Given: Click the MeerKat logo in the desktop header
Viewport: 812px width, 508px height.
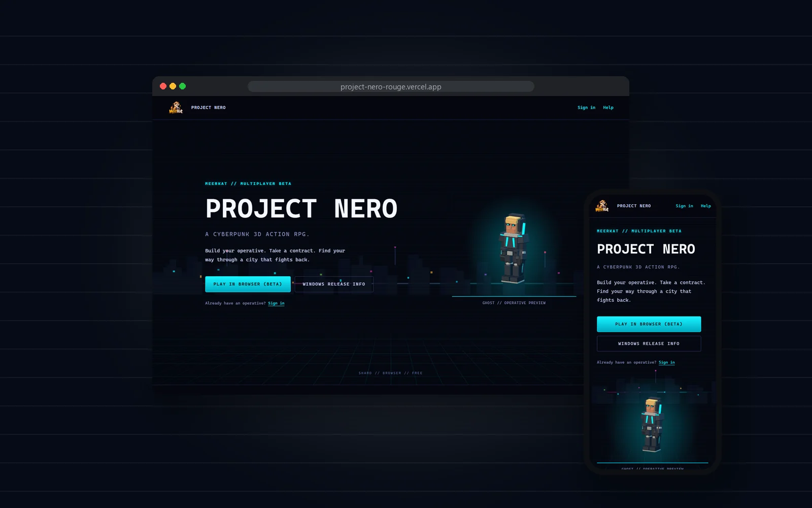Looking at the screenshot, I should click(x=176, y=108).
